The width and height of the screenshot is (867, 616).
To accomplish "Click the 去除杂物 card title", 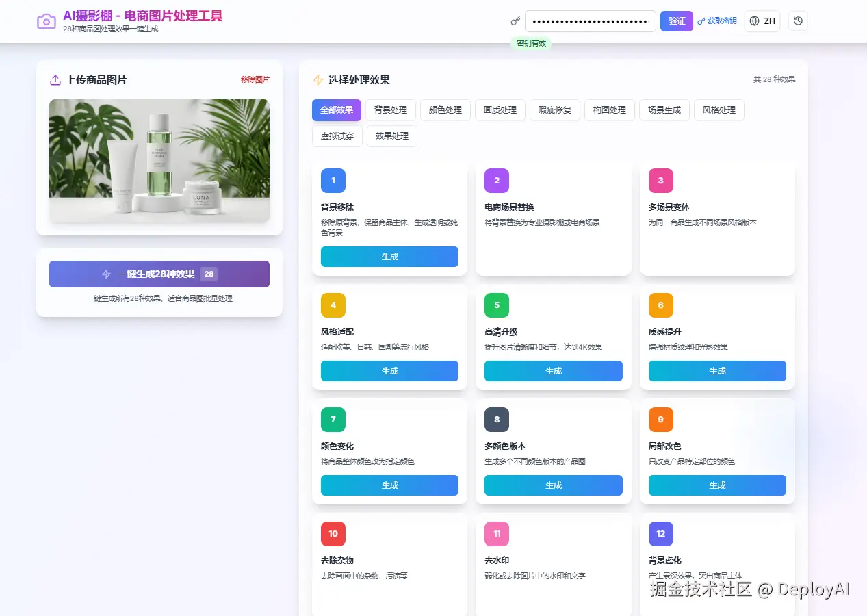I will click(337, 561).
